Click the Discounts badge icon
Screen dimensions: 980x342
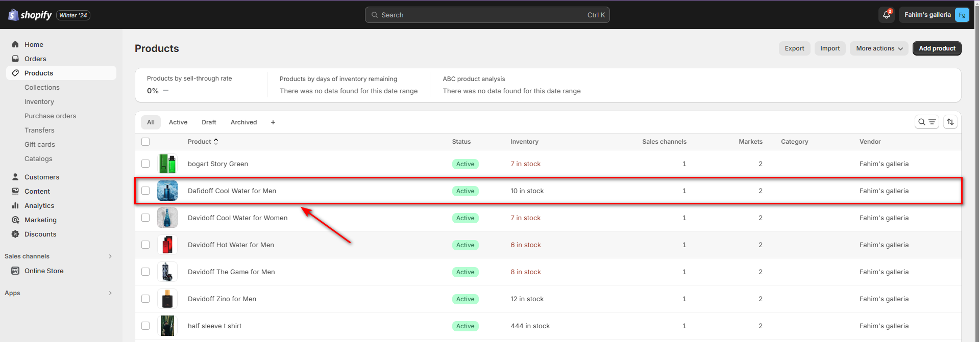(15, 234)
